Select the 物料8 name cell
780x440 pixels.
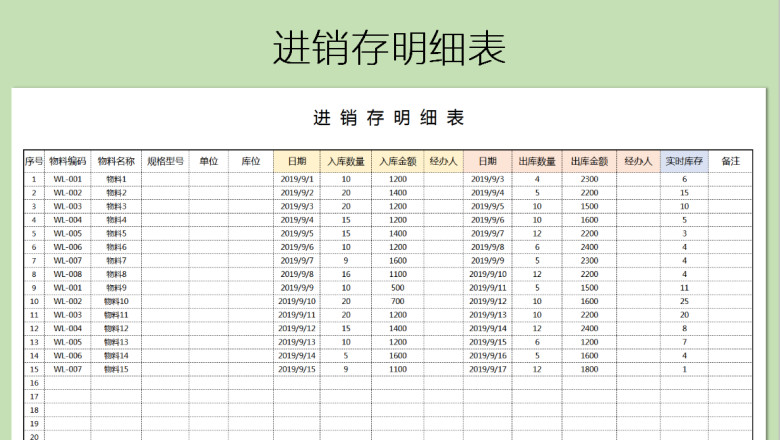click(x=116, y=274)
